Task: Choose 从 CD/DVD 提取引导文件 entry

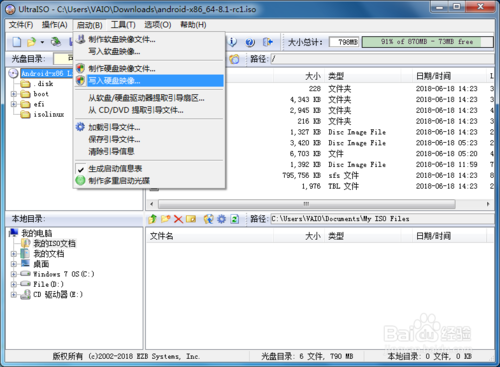Action: (149, 110)
